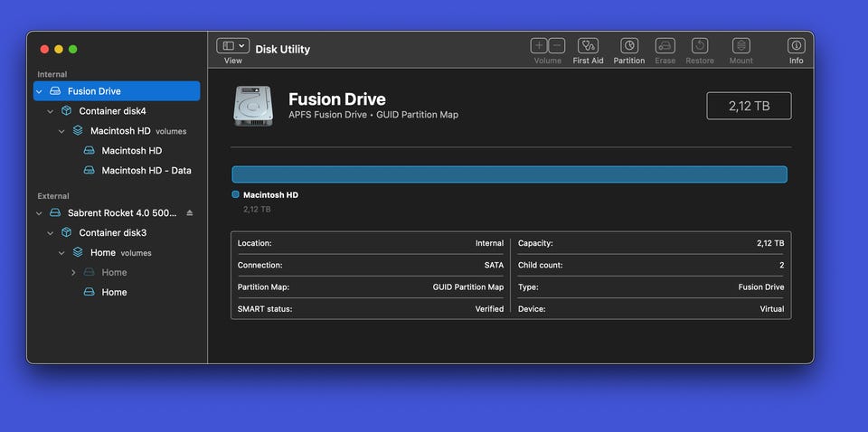Click the Restore toolbar icon
The width and height of the screenshot is (868, 432).
[x=700, y=46]
